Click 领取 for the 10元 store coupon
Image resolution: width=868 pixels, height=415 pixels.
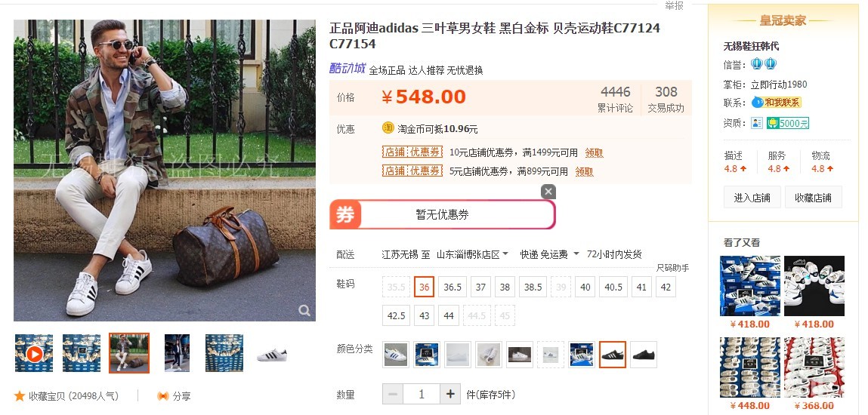(594, 152)
